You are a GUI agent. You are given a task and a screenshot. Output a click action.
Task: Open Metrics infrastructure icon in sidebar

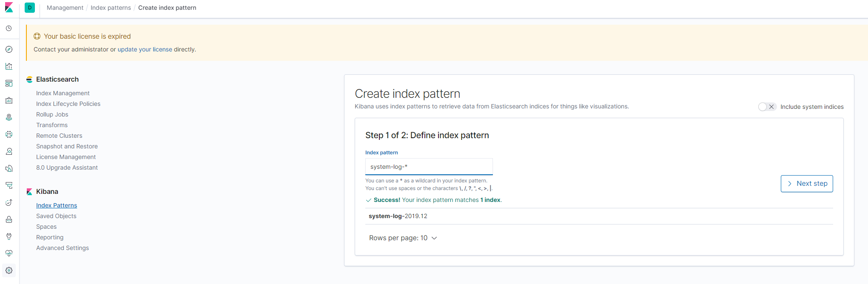(x=9, y=151)
